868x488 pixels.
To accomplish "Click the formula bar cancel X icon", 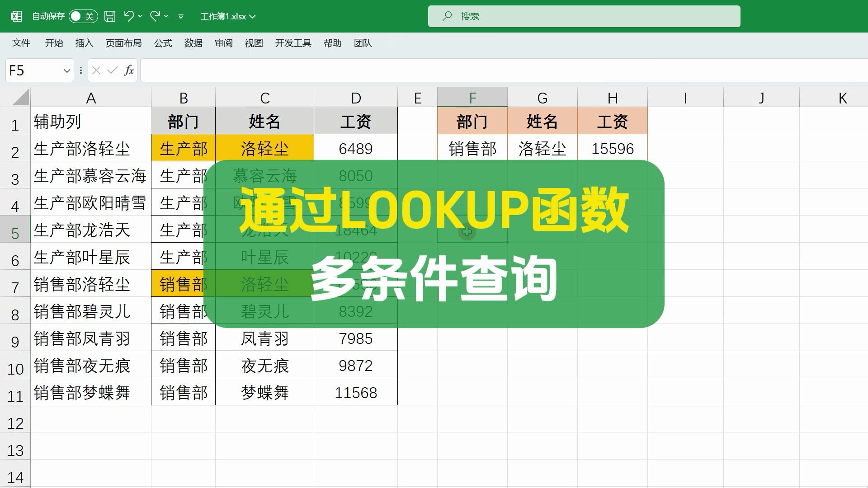I will pyautogui.click(x=96, y=70).
